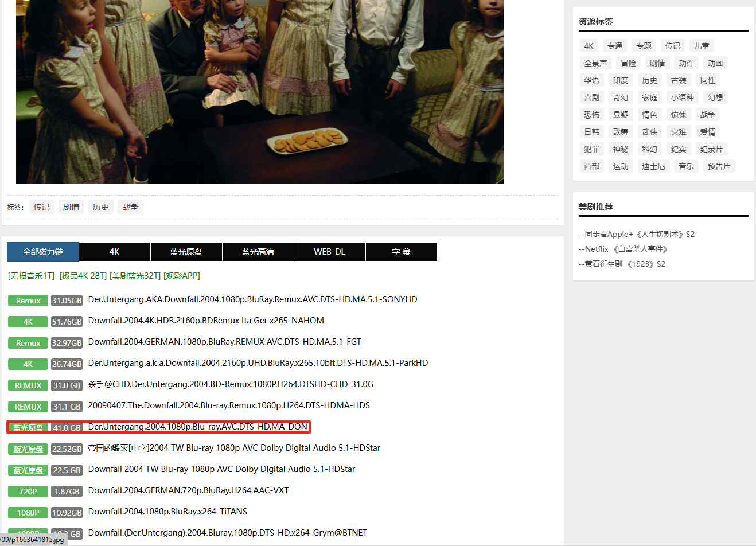This screenshot has height=546, width=756.
Task: Click the 奇幻 resource tag
Action: 621,97
